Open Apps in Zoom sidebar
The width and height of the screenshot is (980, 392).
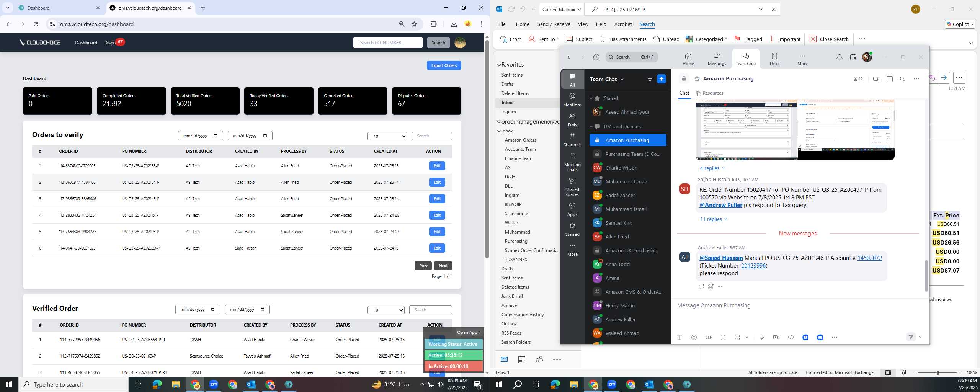[x=572, y=209]
